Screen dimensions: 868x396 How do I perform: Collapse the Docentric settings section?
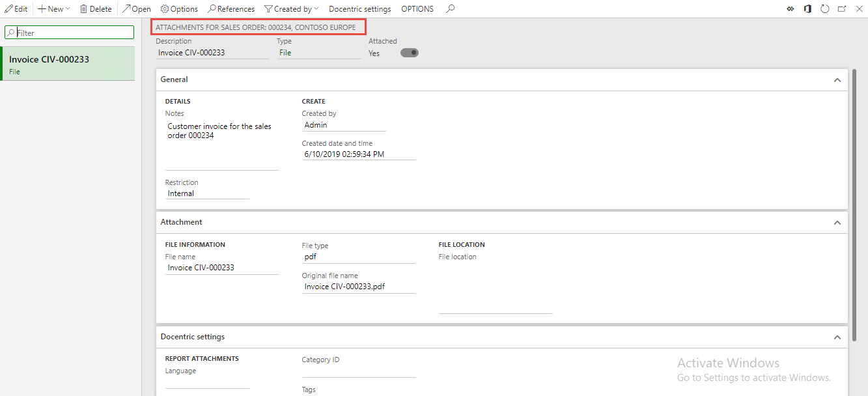(837, 337)
